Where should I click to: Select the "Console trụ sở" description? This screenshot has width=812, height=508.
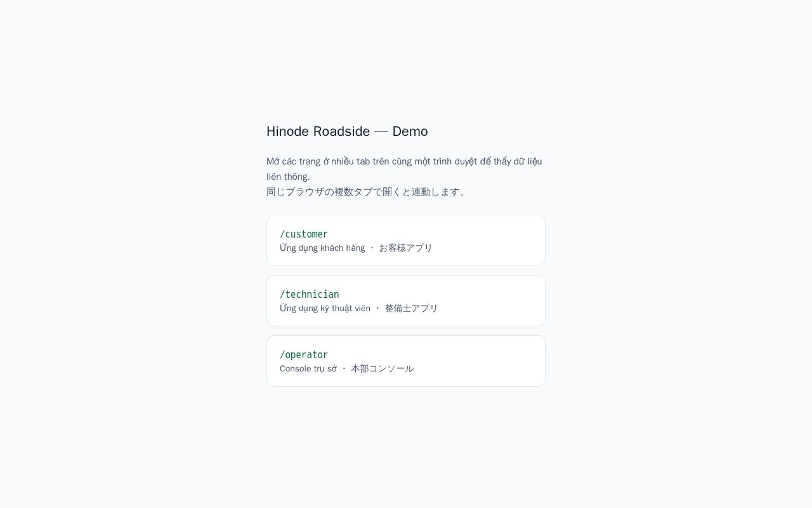point(308,369)
